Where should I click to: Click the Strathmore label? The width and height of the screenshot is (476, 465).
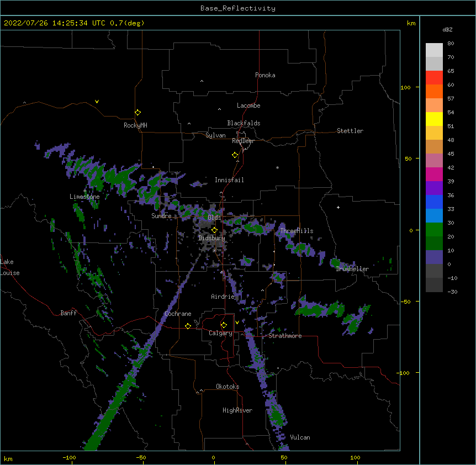285,336
